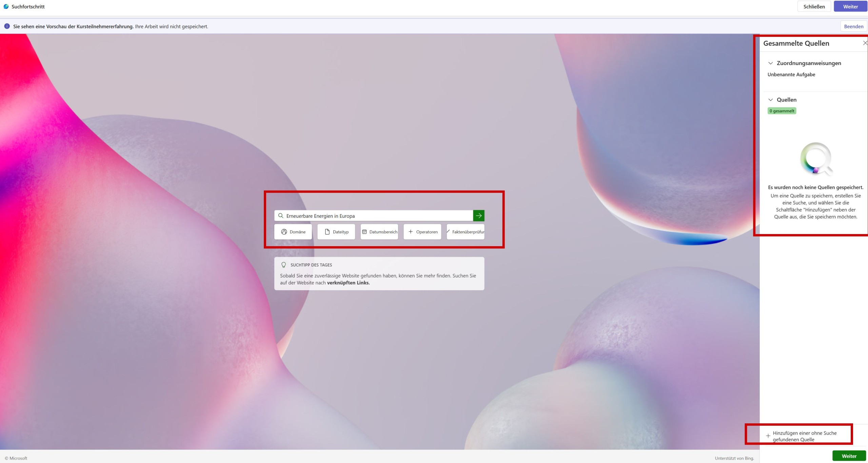The width and height of the screenshot is (868, 463).
Task: Collapse the Zuordnungsanweisungen section
Action: [x=771, y=63]
